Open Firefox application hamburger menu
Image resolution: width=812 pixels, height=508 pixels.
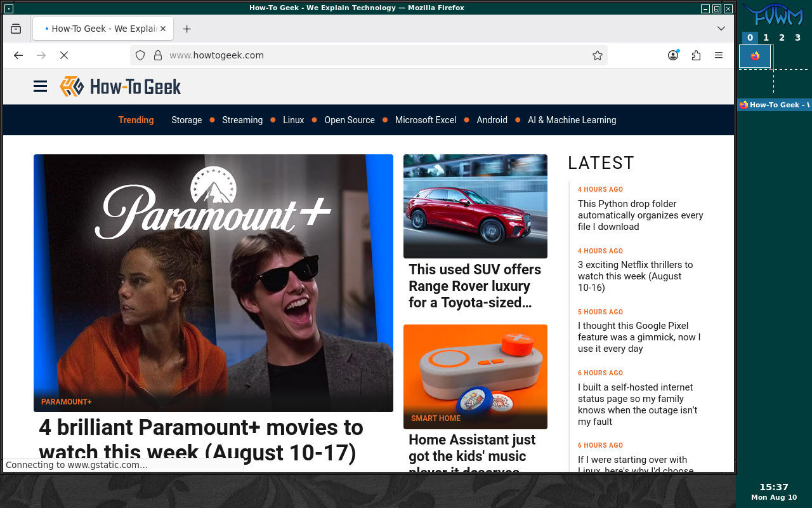pyautogui.click(x=719, y=55)
